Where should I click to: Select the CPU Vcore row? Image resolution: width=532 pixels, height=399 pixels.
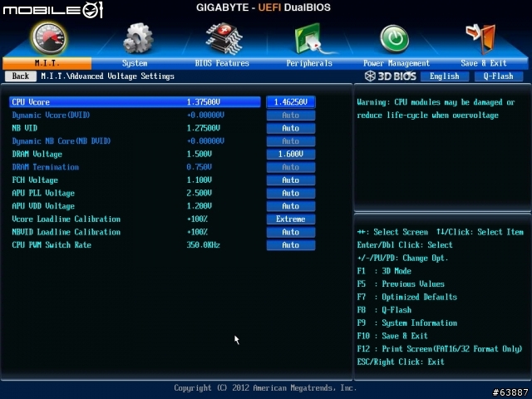(x=135, y=102)
